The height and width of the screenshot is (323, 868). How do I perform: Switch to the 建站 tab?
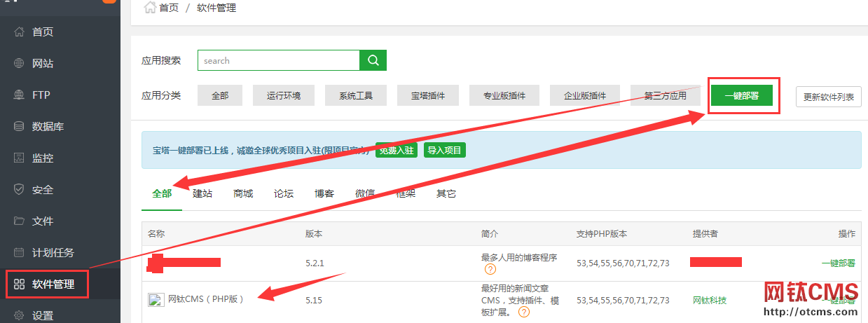pos(202,193)
